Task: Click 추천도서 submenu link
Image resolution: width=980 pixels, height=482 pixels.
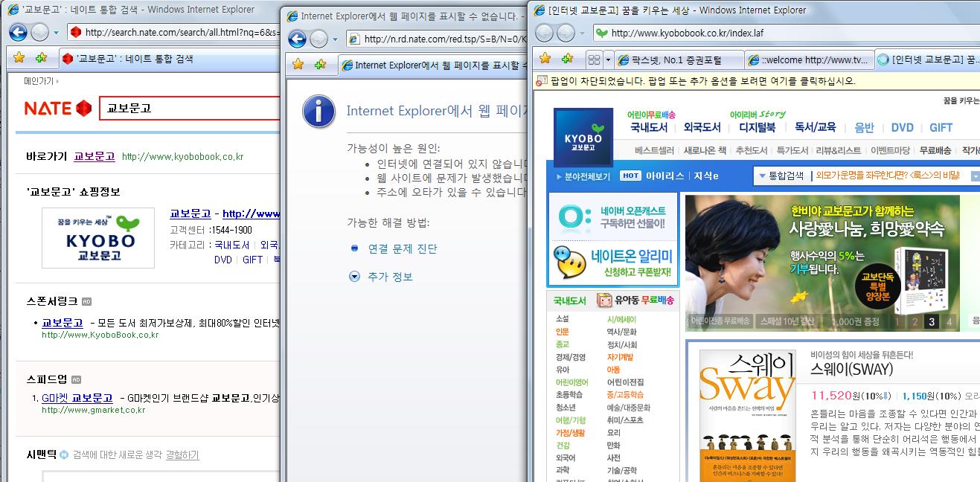Action: (x=752, y=150)
